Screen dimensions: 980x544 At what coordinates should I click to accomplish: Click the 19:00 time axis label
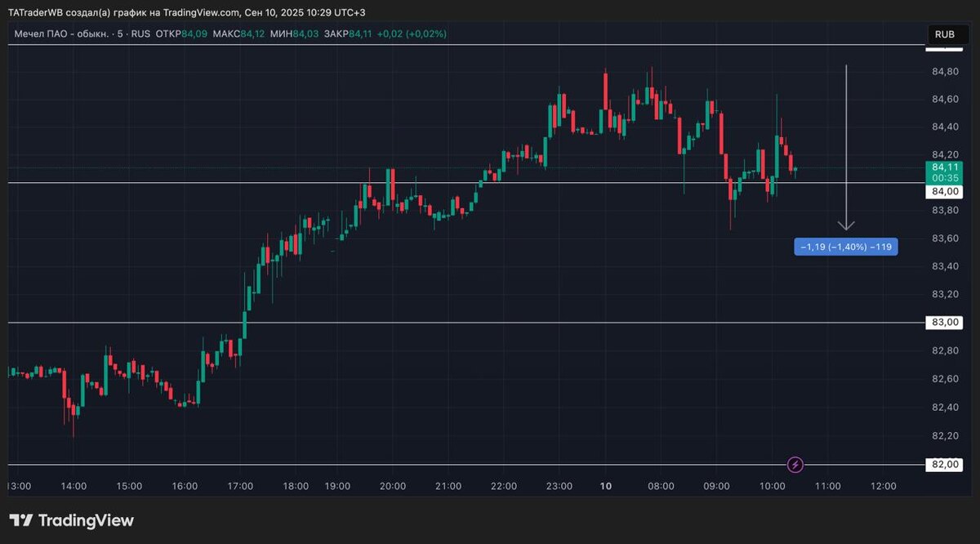tap(337, 486)
